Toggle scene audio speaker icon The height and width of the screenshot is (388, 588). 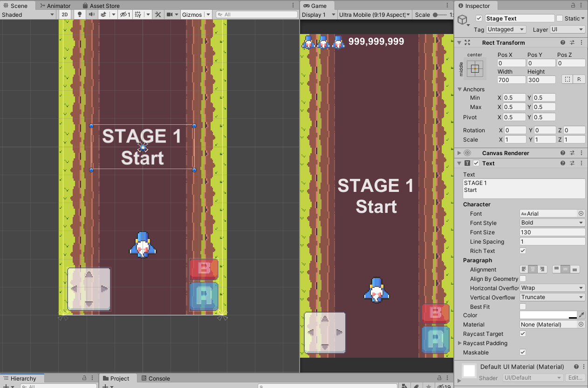pyautogui.click(x=91, y=14)
